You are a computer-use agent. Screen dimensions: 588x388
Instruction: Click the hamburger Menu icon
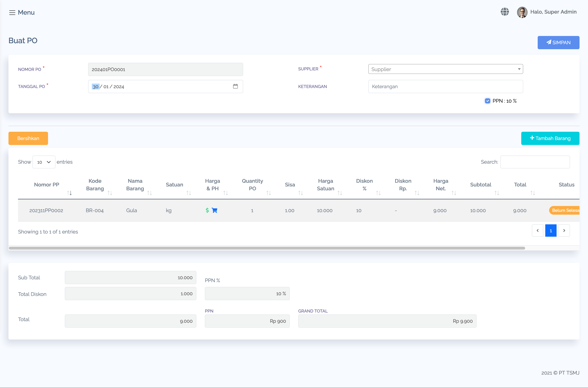12,13
